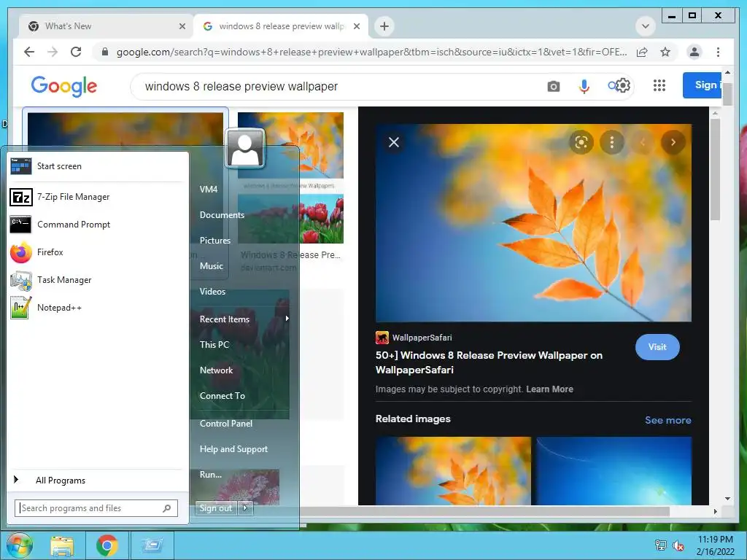Viewport: 747px width, 560px height.
Task: Expand All Programs list
Action: click(x=98, y=480)
